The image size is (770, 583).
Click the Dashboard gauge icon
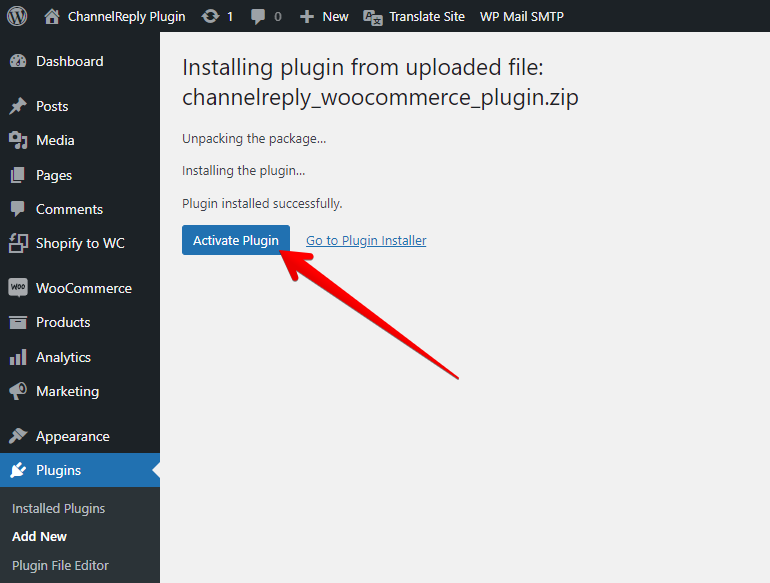pos(18,61)
